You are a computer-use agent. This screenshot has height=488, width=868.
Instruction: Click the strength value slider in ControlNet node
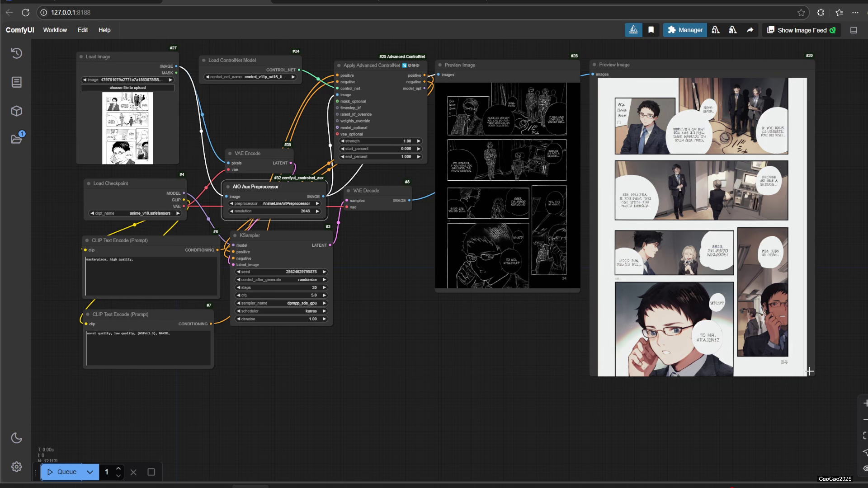pyautogui.click(x=381, y=141)
